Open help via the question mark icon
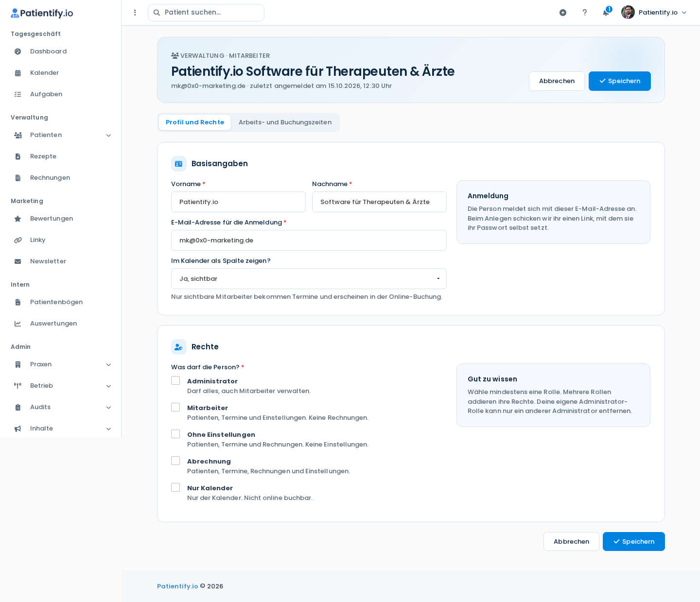 585,13
